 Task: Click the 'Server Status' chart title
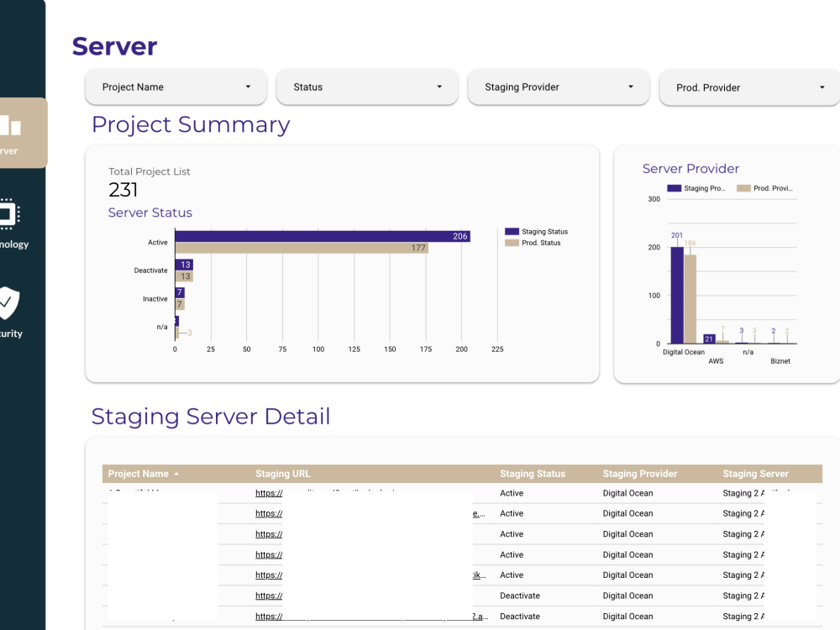coord(150,213)
